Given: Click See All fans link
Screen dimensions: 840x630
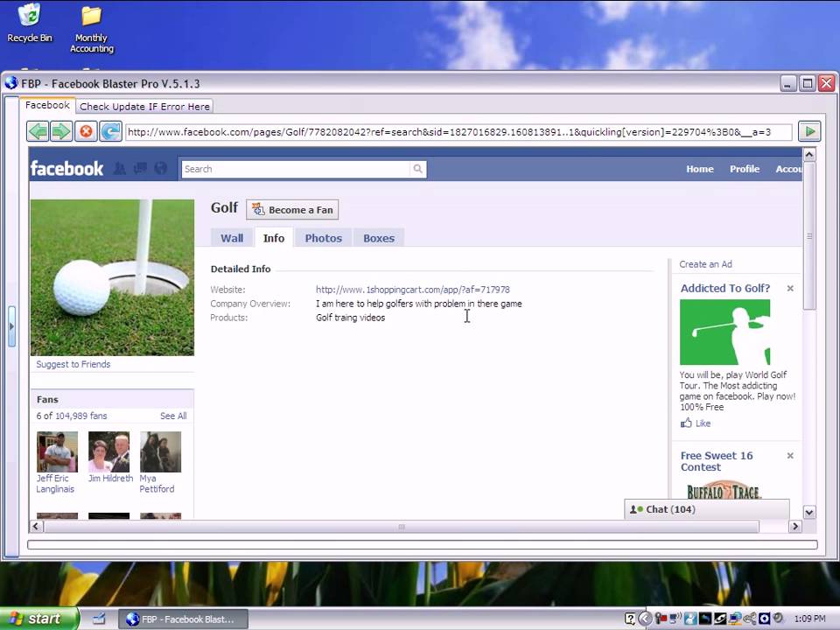Looking at the screenshot, I should tap(173, 416).
